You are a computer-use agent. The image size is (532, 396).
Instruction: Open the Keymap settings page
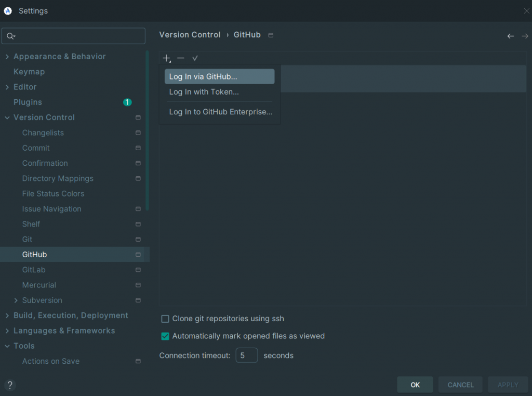[x=29, y=72]
